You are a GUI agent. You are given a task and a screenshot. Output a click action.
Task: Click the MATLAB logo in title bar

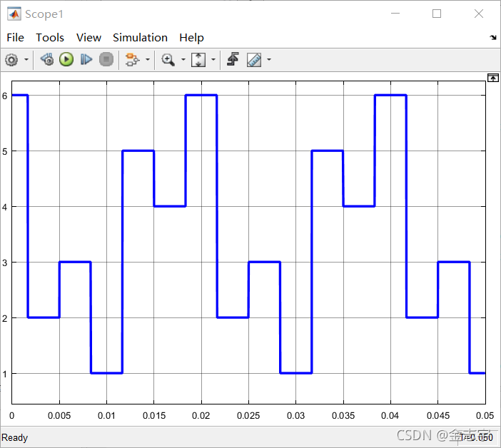pyautogui.click(x=14, y=14)
